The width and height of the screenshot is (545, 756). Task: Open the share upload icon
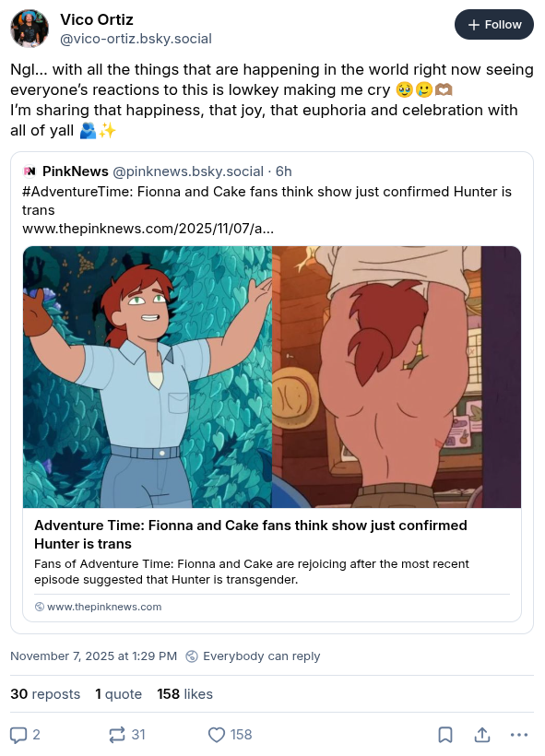point(481,735)
